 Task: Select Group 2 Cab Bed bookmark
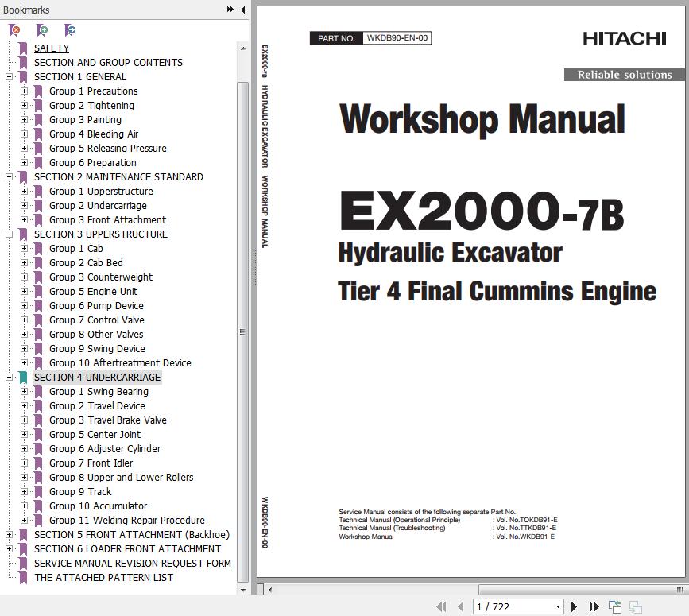point(86,263)
